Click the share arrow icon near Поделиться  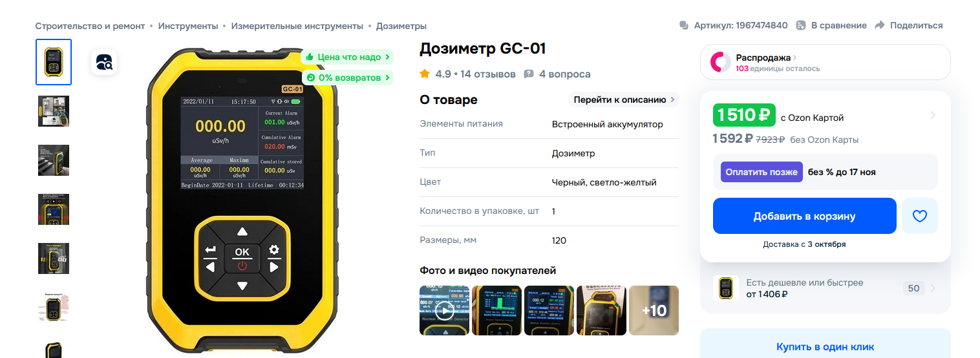tap(879, 25)
